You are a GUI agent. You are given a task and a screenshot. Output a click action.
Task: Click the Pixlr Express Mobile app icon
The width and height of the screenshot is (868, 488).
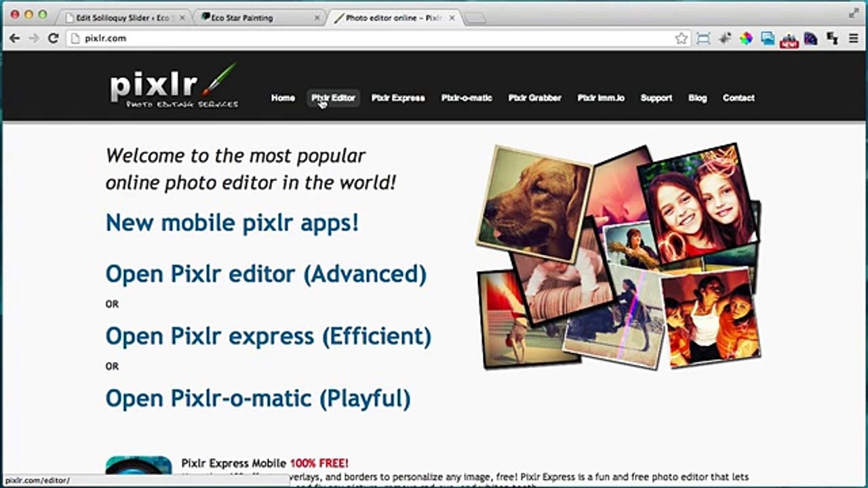coord(139,465)
